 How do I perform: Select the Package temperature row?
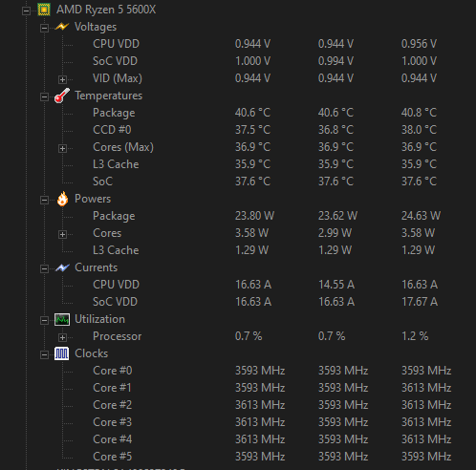coord(114,113)
